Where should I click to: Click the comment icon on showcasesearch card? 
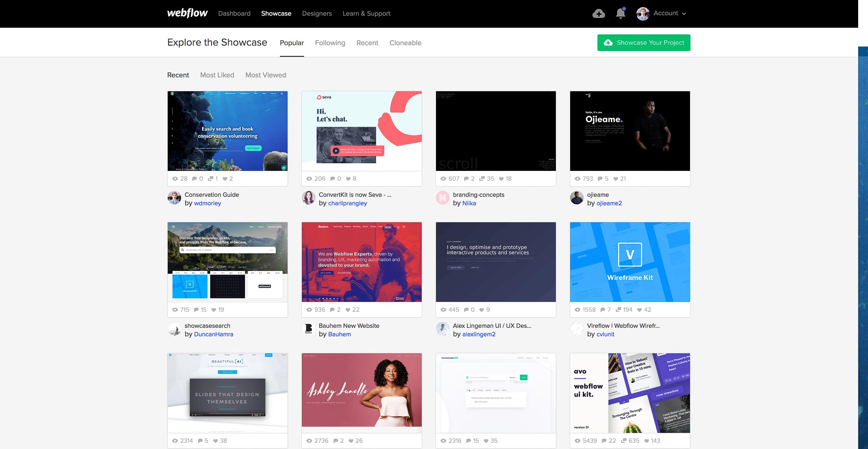point(196,310)
